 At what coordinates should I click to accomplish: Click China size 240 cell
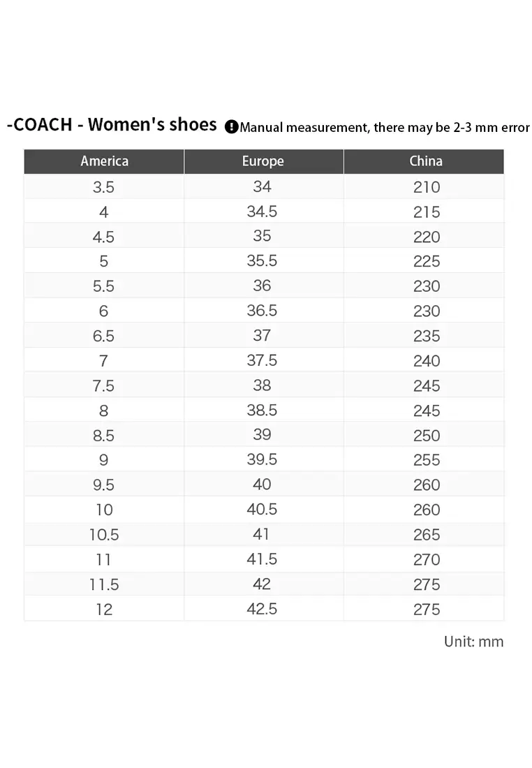pos(426,361)
